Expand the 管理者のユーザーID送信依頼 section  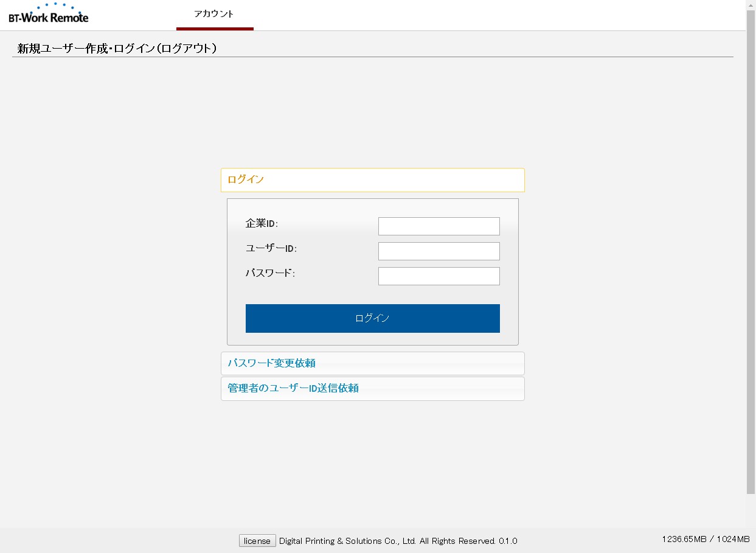[372, 388]
